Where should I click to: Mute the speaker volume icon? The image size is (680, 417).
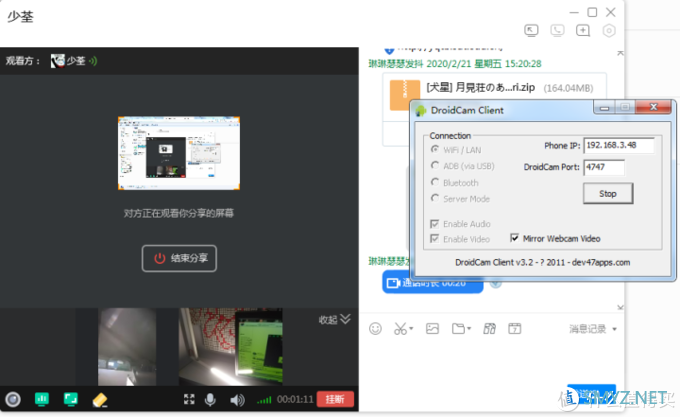[237, 400]
